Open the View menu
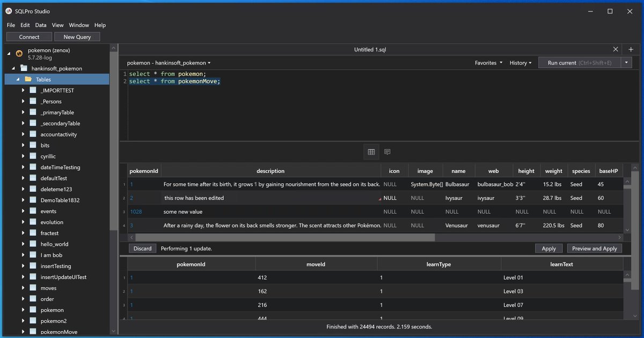Viewport: 644px width, 338px height. click(58, 25)
